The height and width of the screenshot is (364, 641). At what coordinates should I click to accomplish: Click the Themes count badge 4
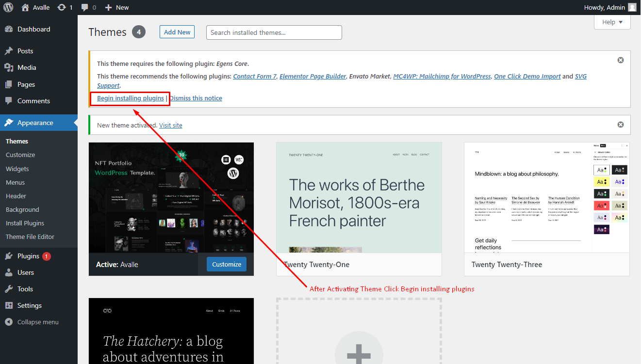click(x=139, y=32)
